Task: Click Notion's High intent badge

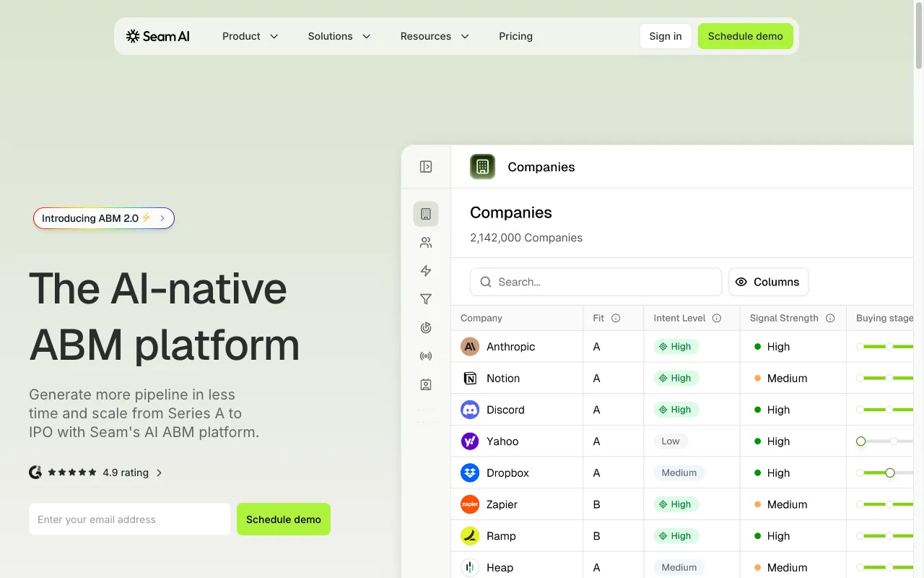Action: tap(676, 379)
